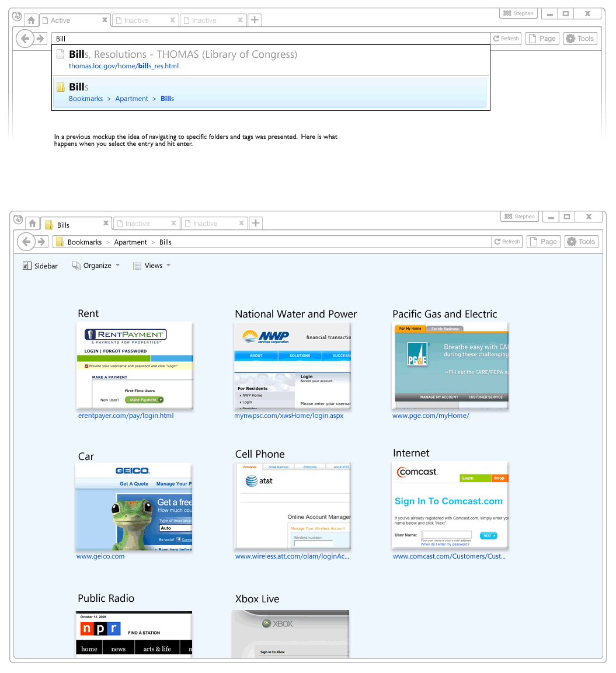Open a new tab in the Bills window
The image size is (616, 673).
[x=256, y=223]
